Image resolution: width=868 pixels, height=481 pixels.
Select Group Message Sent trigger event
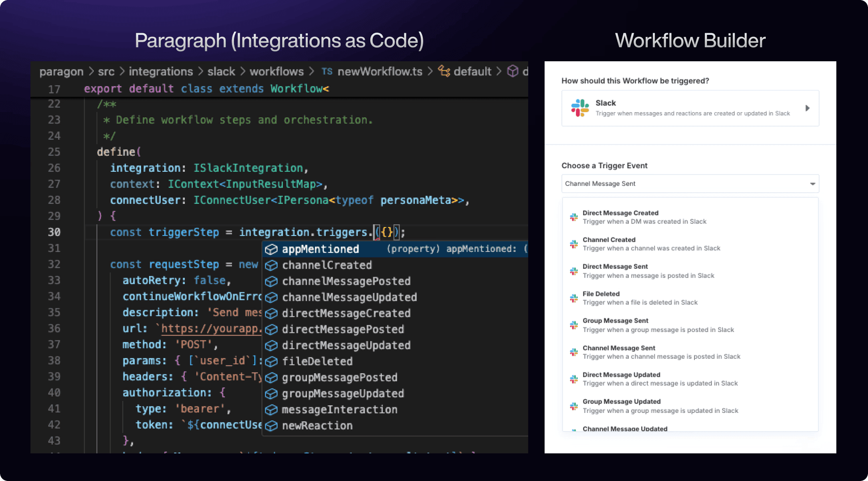(658, 325)
